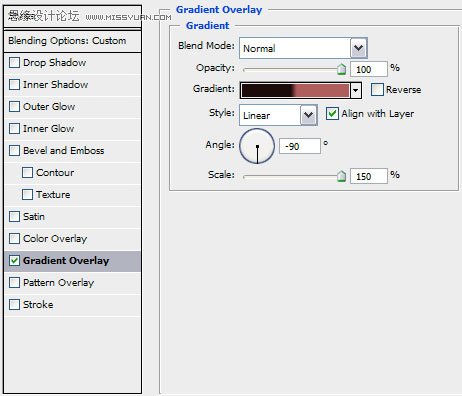The height and width of the screenshot is (396, 462).
Task: Open the Style dropdown arrow
Action: [308, 115]
